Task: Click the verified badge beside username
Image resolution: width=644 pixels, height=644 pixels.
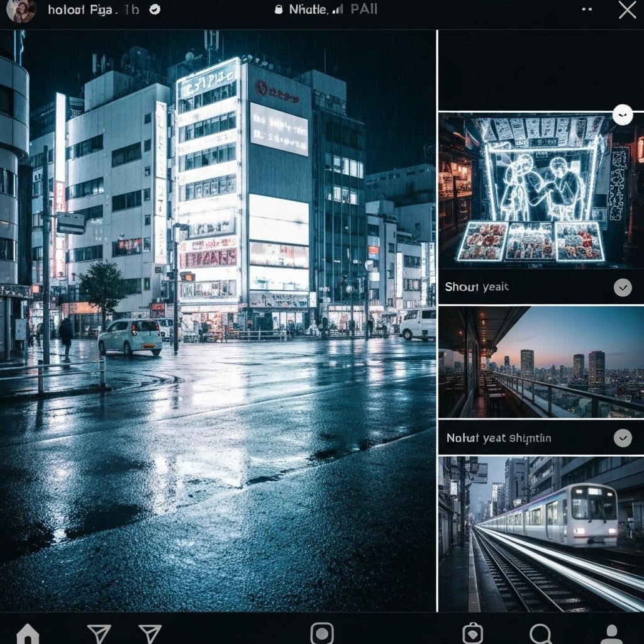Action: click(155, 9)
